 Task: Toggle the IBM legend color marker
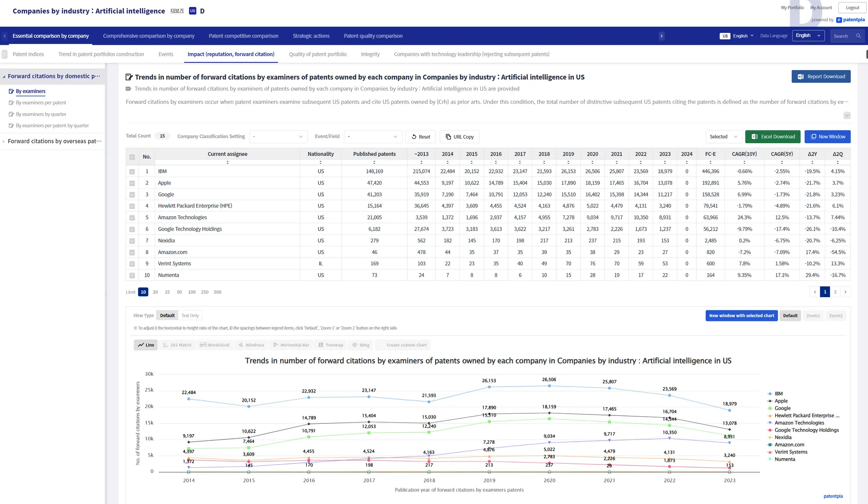(x=770, y=394)
